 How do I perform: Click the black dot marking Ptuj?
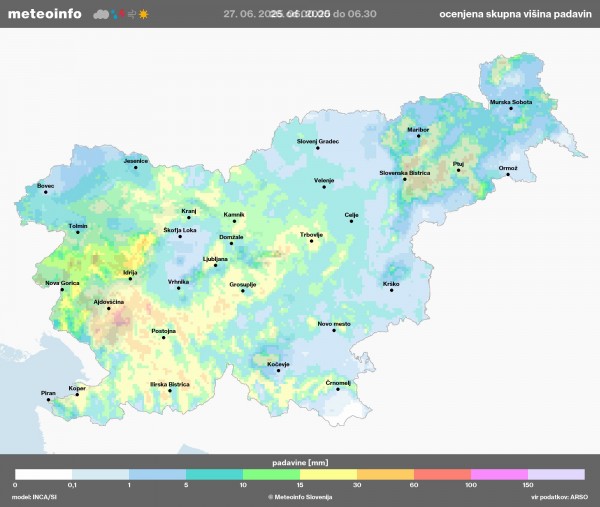[x=458, y=170]
